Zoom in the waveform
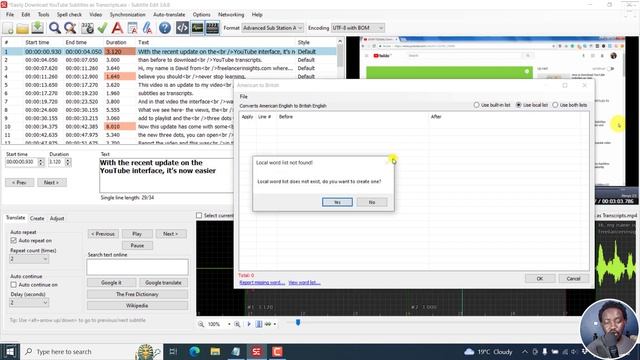Screen dimensions: 640x360 pyautogui.click(x=237, y=324)
